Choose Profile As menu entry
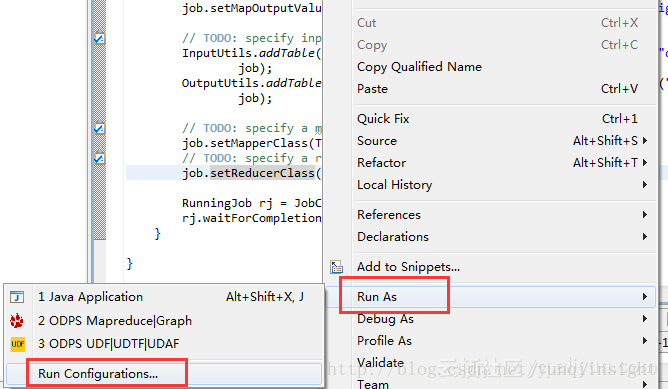This screenshot has height=389, width=668. pyautogui.click(x=490, y=341)
